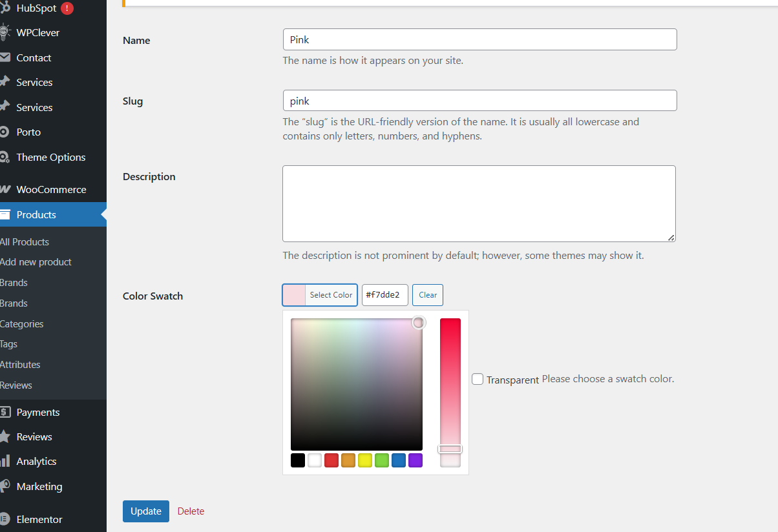
Task: Click the Contact envelope icon
Action: click(5, 57)
